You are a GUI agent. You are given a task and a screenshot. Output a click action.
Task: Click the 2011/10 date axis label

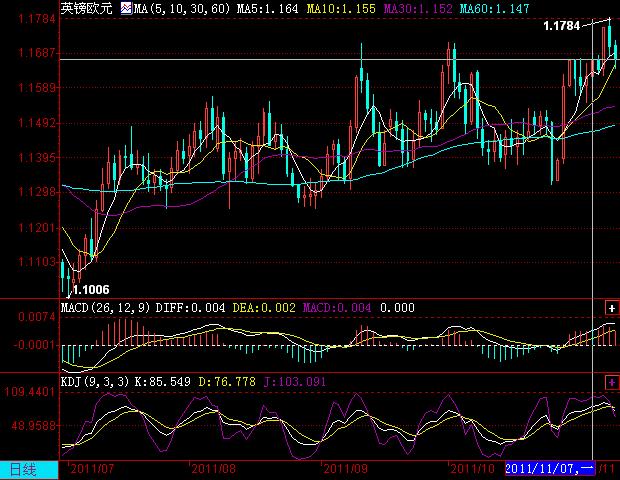click(473, 469)
